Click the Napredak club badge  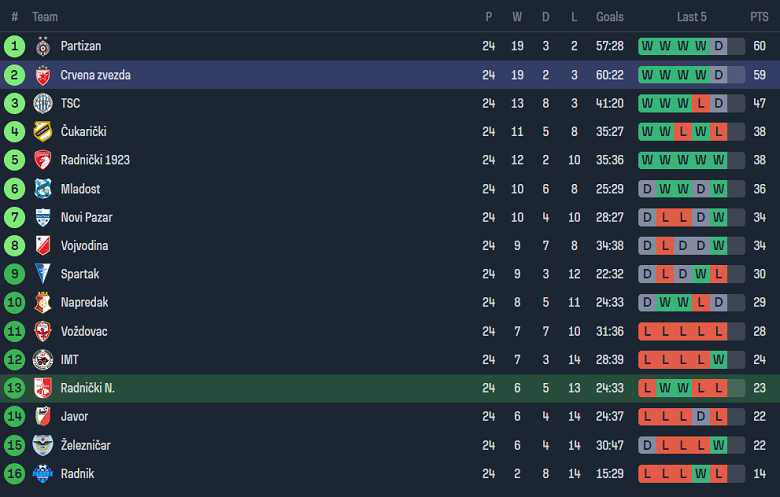click(x=43, y=302)
